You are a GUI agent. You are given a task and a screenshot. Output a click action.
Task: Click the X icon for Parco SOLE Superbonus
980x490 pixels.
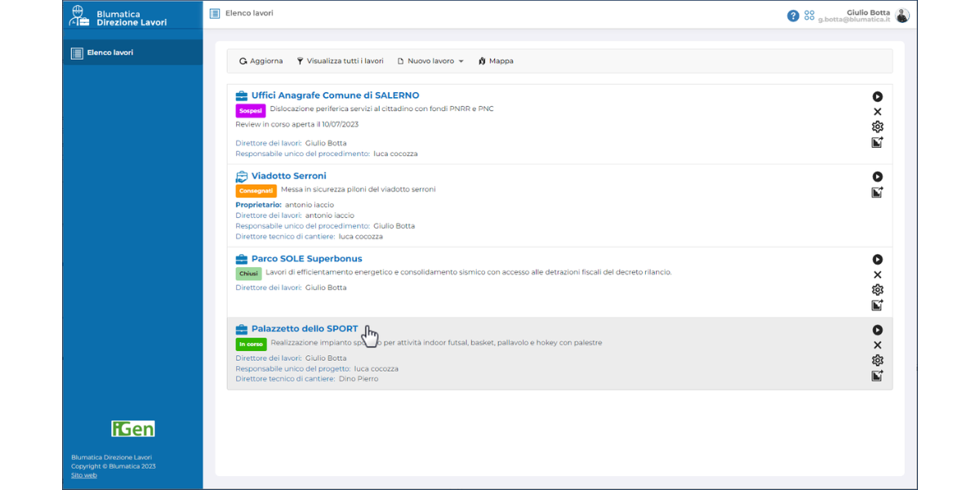click(x=877, y=275)
